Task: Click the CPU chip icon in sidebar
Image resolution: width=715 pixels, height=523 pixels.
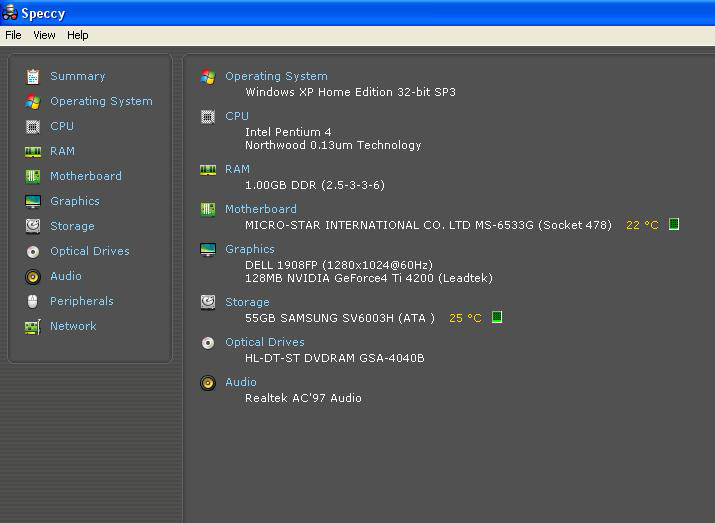Action: (x=33, y=126)
